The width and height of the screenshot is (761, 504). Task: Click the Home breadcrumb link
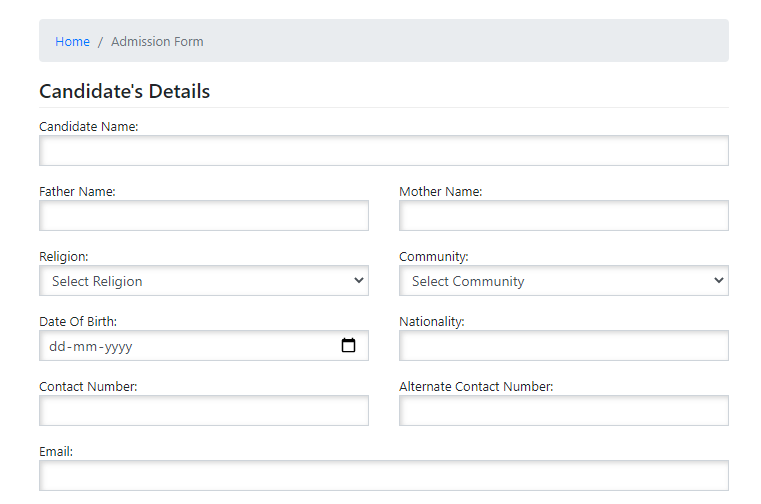point(72,41)
